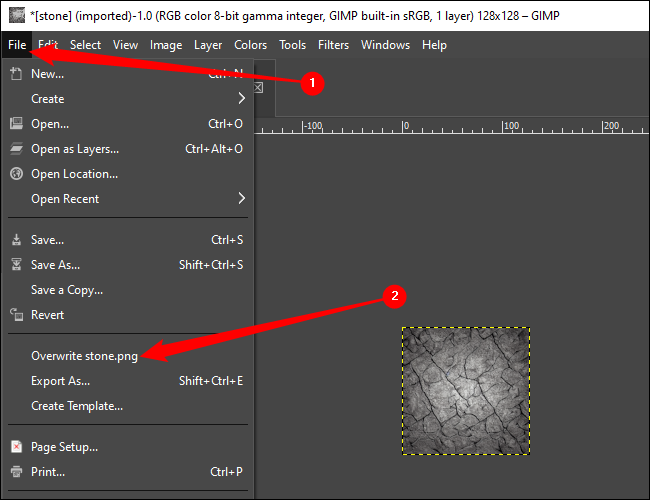Click the Print printer icon
Screen dimensions: 650x500
click(x=16, y=471)
